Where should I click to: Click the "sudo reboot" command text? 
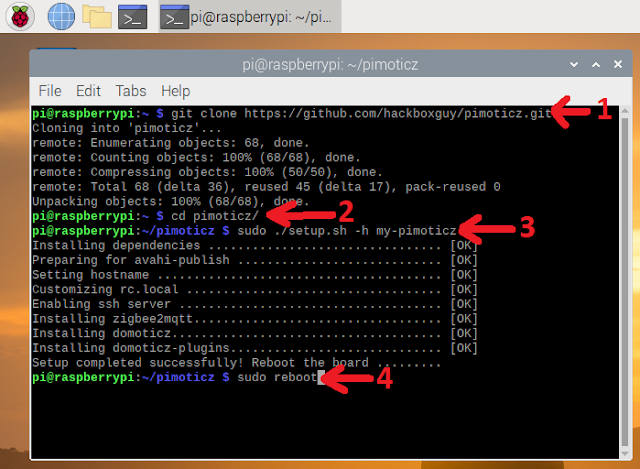pyautogui.click(x=277, y=377)
